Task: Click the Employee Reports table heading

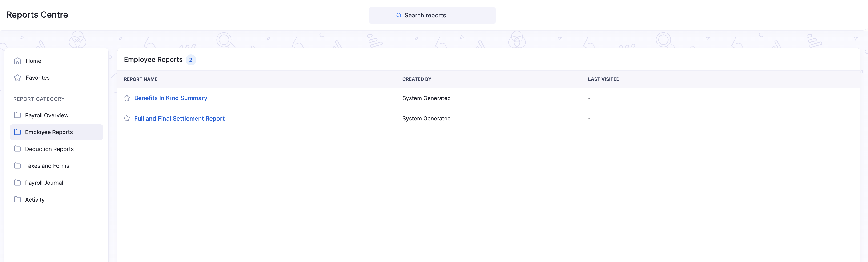Action: pos(153,60)
